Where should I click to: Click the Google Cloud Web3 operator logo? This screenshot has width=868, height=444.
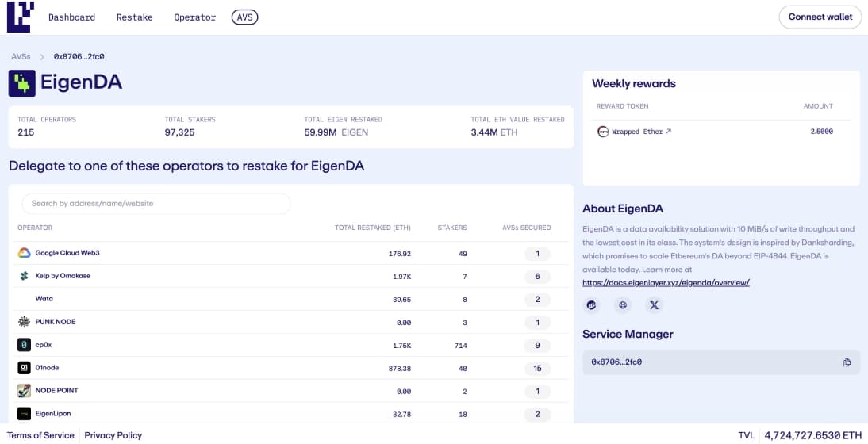coord(24,253)
